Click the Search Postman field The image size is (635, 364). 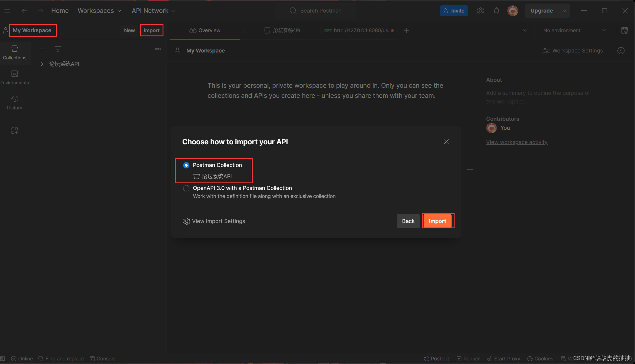coord(321,11)
